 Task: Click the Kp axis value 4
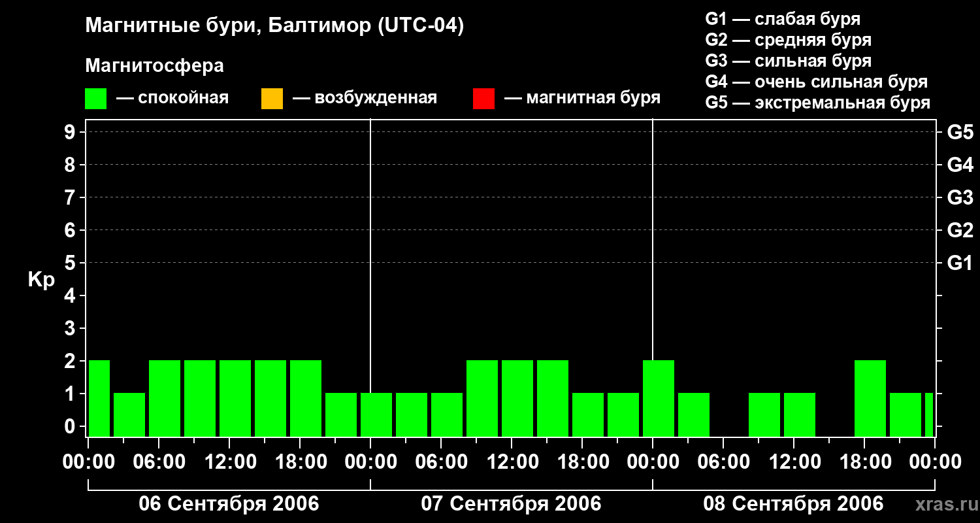click(71, 295)
